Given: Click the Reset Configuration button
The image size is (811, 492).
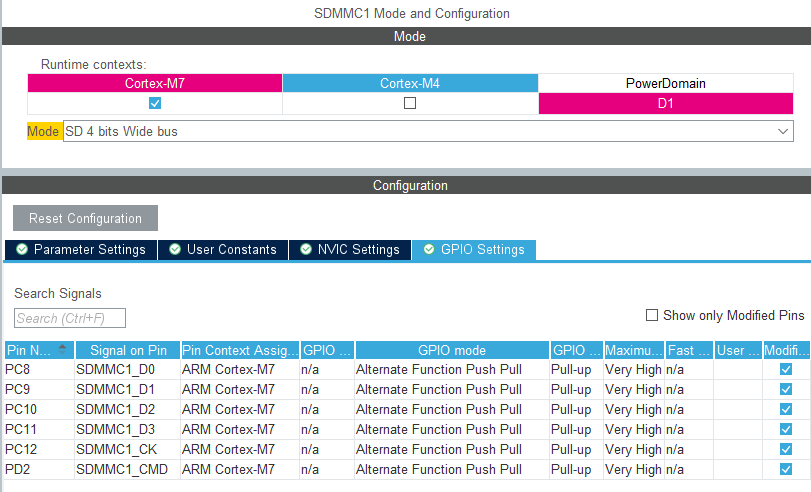Looking at the screenshot, I should (85, 218).
